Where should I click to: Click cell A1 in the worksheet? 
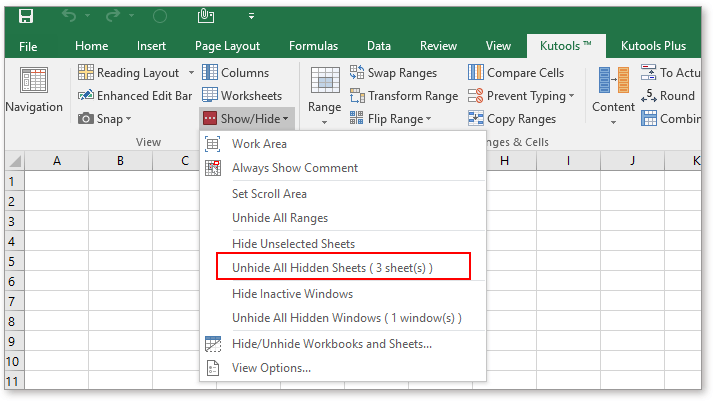[56, 181]
